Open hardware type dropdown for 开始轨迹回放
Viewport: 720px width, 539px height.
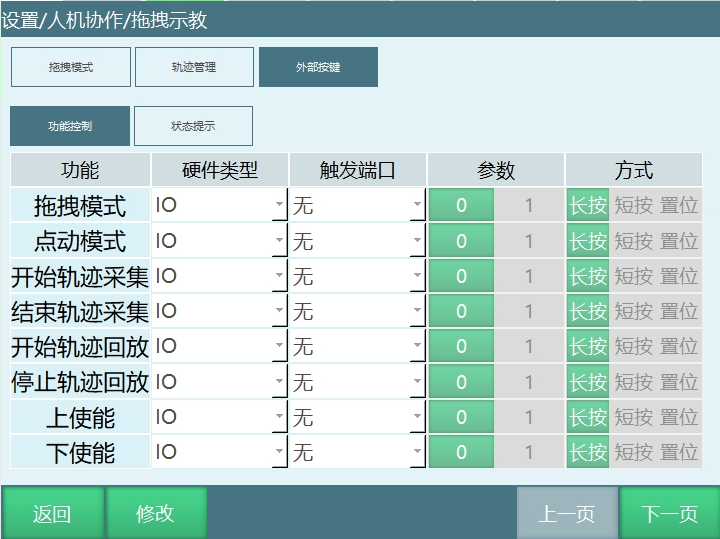pos(219,346)
